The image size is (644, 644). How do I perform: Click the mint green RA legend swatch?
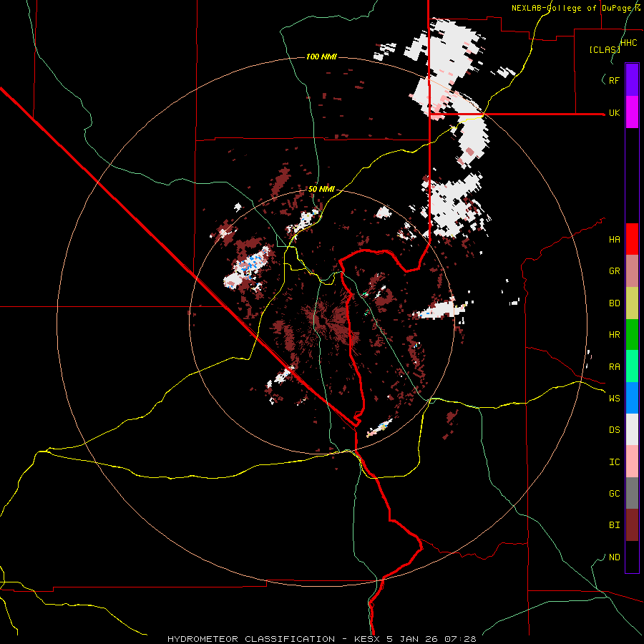tap(632, 366)
